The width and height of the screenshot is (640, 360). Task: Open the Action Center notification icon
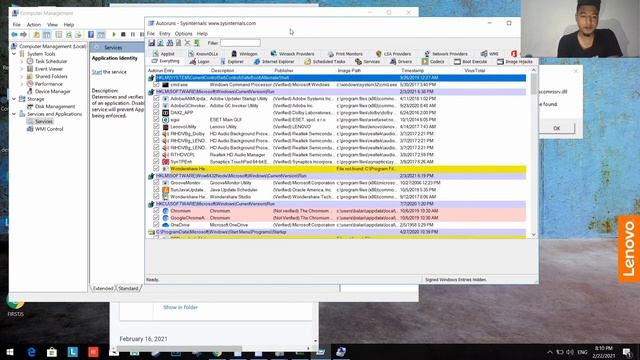(x=627, y=352)
